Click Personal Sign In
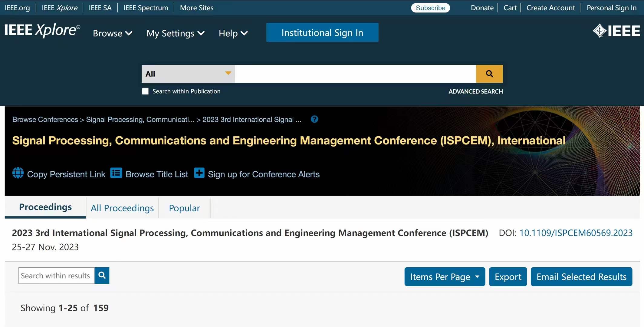Image resolution: width=644 pixels, height=327 pixels. tap(612, 8)
